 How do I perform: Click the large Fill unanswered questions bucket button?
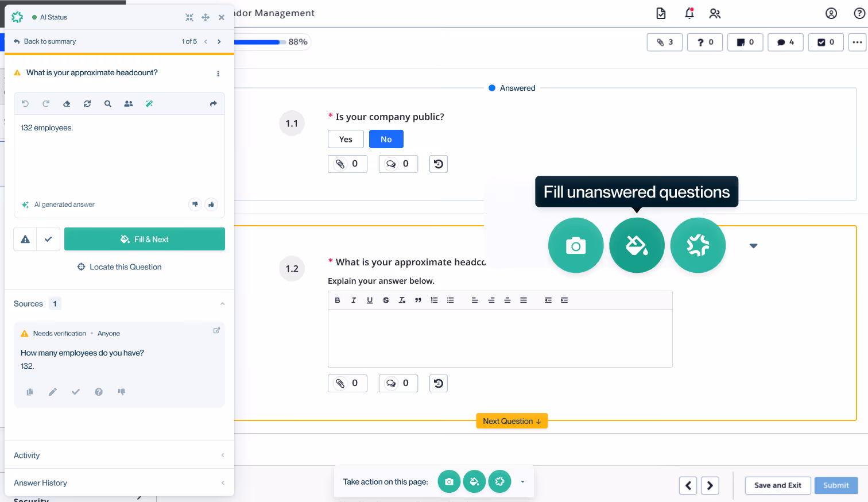(637, 245)
